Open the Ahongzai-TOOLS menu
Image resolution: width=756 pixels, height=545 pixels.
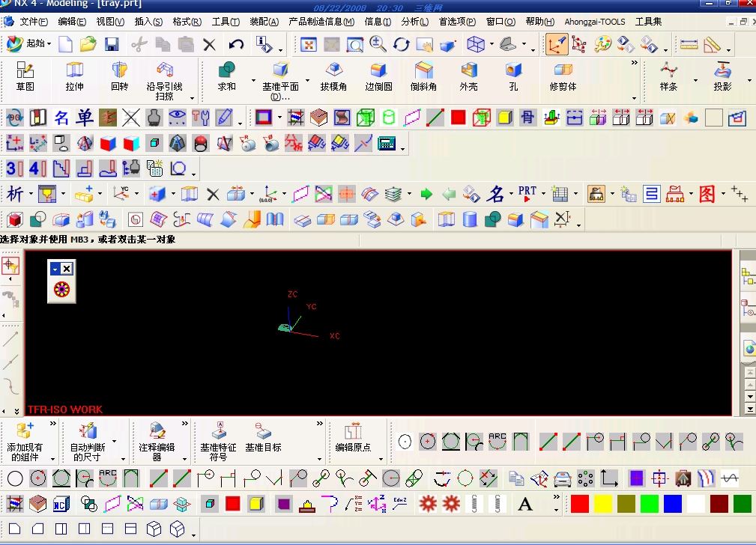[x=595, y=22]
